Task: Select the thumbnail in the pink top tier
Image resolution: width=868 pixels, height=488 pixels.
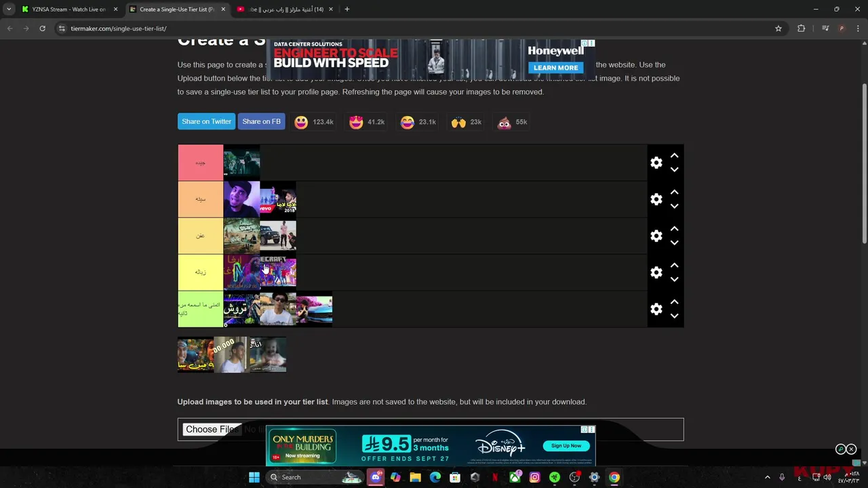Action: (x=241, y=163)
